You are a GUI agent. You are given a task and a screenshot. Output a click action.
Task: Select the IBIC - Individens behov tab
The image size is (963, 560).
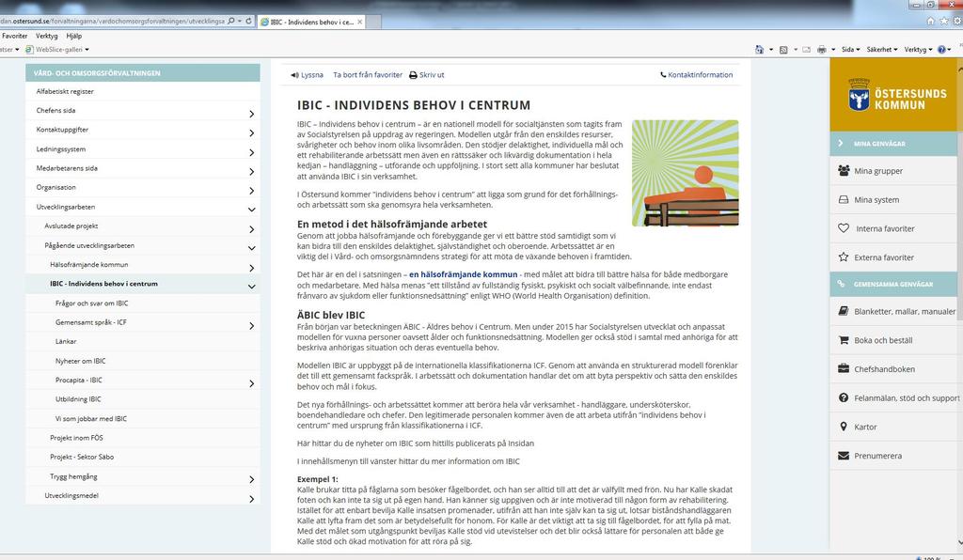click(312, 22)
